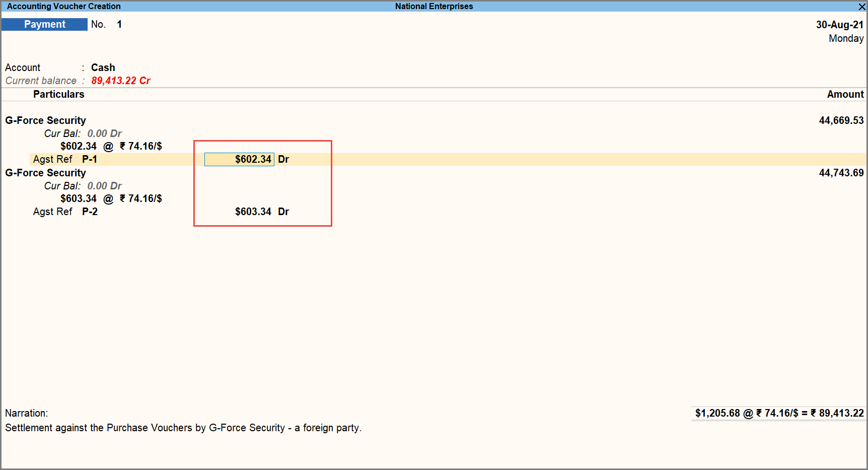868x470 pixels.
Task: Click the first Cur Bal 0.00 Dr line
Action: (x=83, y=133)
